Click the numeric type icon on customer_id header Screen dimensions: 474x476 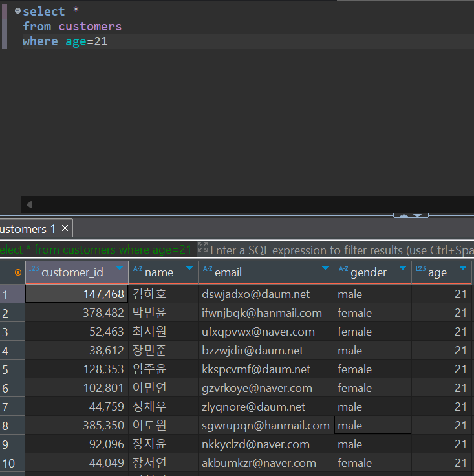pyautogui.click(x=34, y=268)
